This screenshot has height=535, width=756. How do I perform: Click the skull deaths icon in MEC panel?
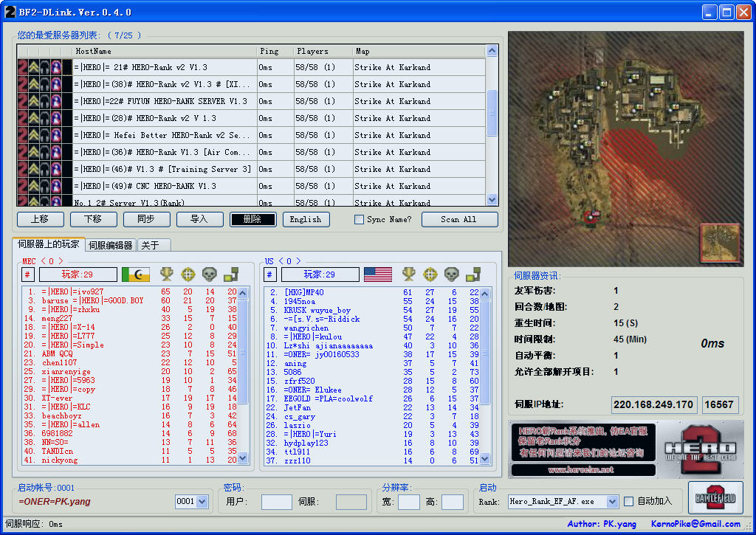click(209, 275)
